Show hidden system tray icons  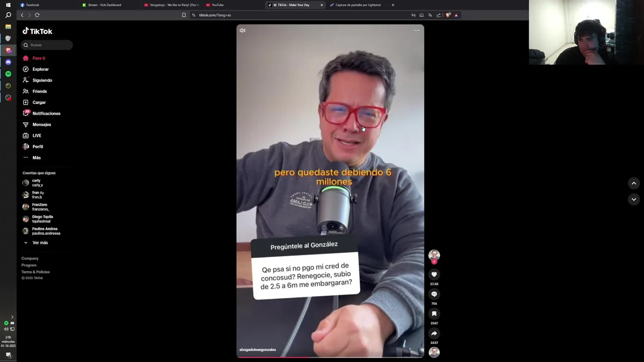click(x=12, y=317)
